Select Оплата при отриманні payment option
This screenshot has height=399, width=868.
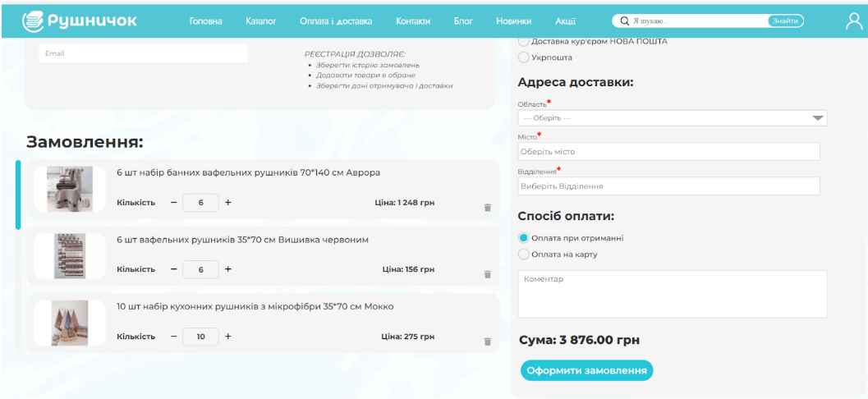pos(524,238)
